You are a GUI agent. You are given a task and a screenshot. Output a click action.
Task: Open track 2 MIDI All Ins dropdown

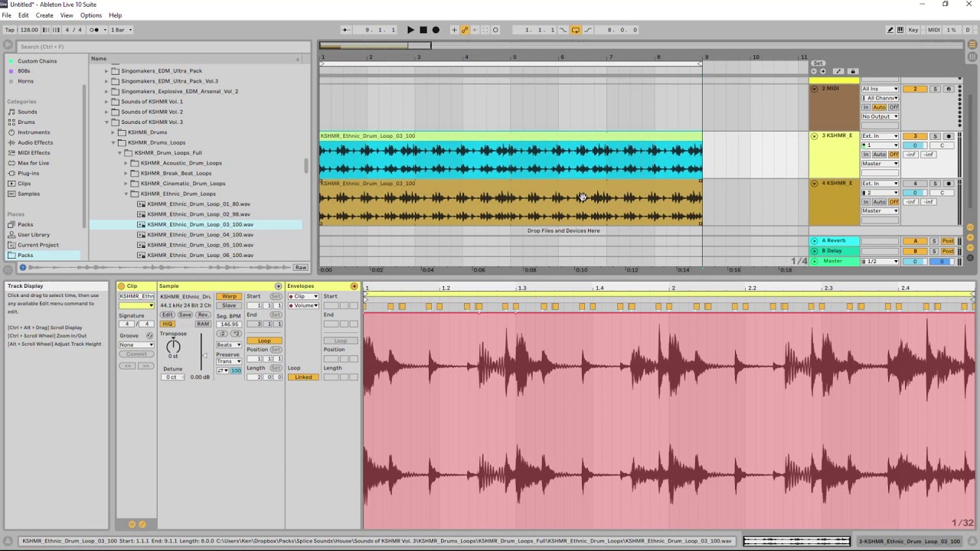pos(880,90)
